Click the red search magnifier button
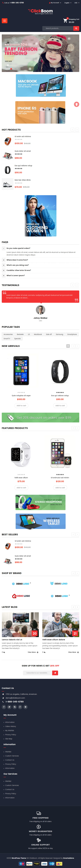81x868 pixels. pyautogui.click(x=76, y=28)
